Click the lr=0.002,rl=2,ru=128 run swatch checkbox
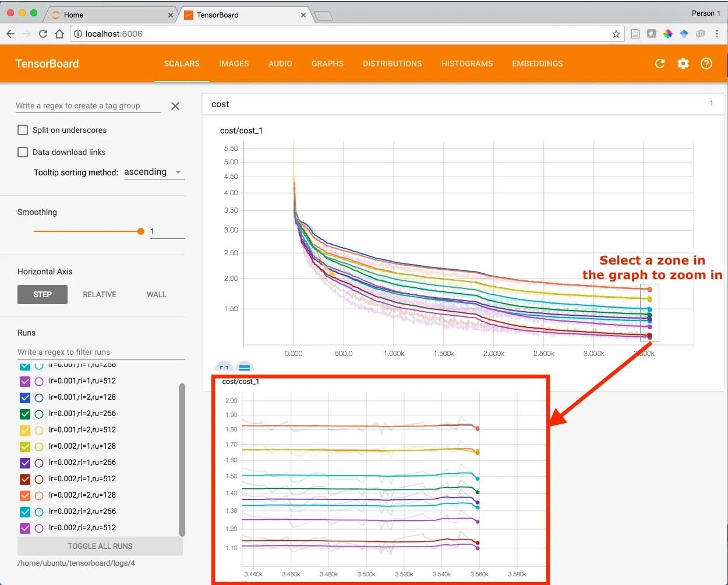This screenshot has width=728, height=585. pos(25,495)
